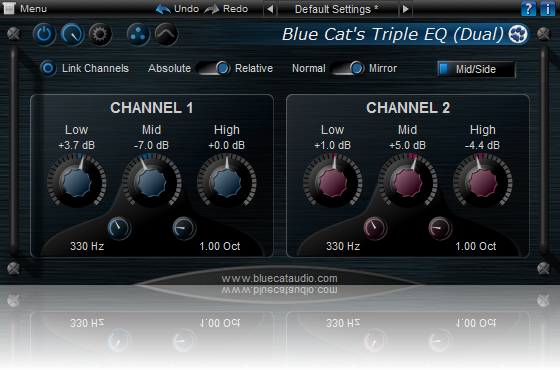
Task: Click the +0.0 dB value in Channel 1
Action: pyautogui.click(x=226, y=145)
